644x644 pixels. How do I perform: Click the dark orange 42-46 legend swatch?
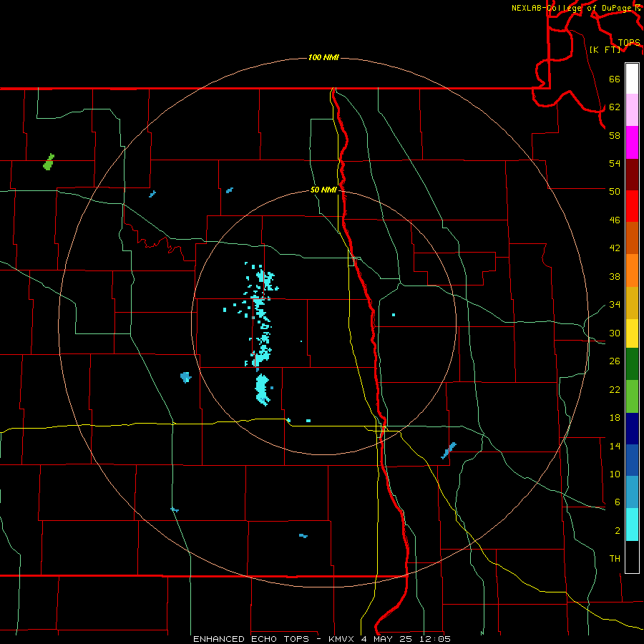(x=632, y=238)
